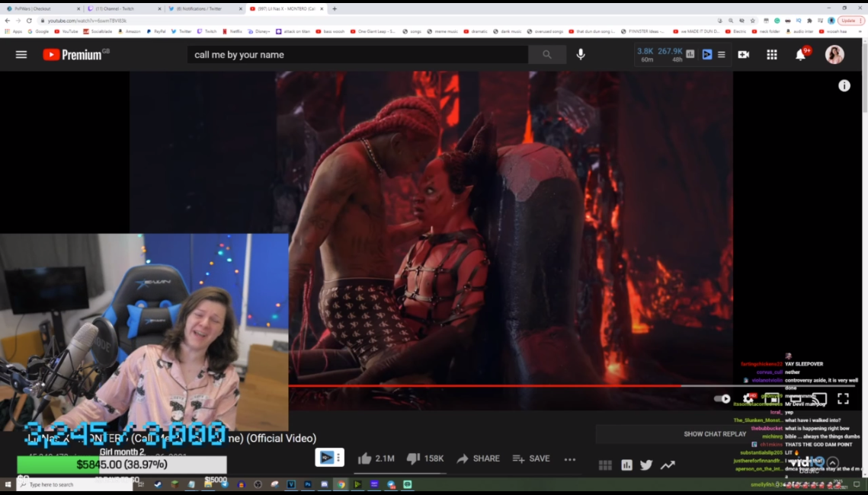The image size is (868, 495).
Task: Open the account profile avatar menu
Action: (834, 54)
